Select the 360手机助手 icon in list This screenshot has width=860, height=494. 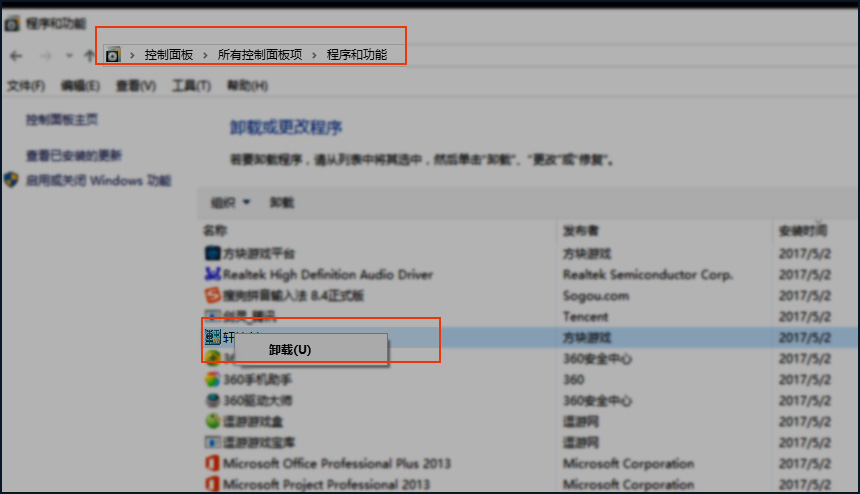[212, 380]
